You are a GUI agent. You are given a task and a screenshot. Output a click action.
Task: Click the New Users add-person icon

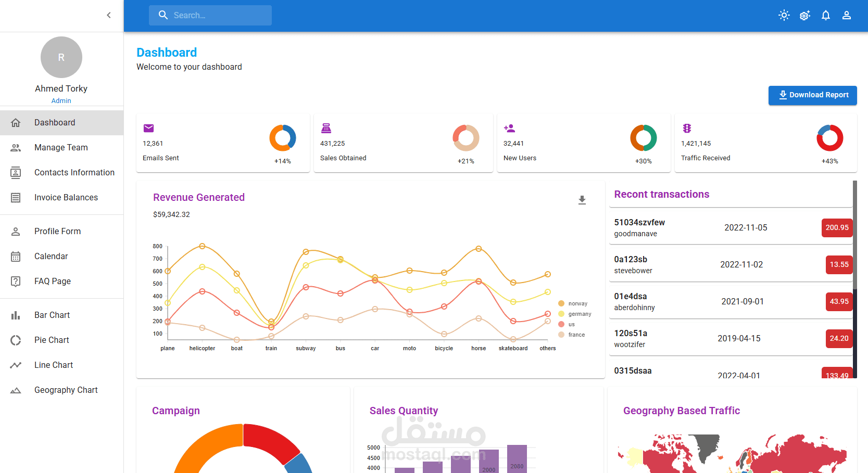tap(509, 128)
